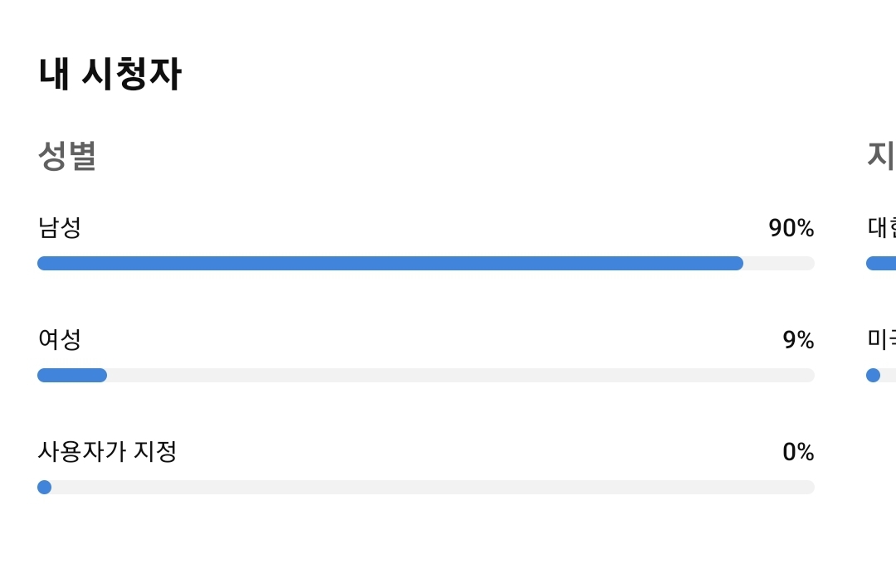Click the cut-off section heading beside 성별
896x588 pixels.
pyautogui.click(x=881, y=156)
